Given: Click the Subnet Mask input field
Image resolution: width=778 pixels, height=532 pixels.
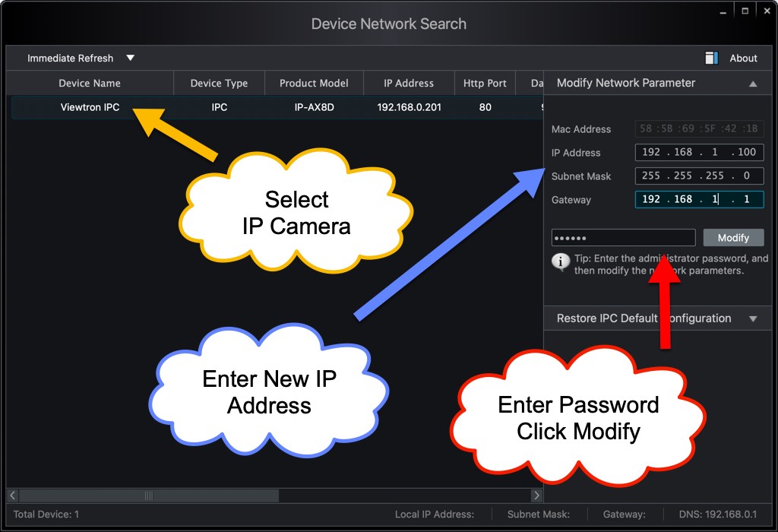Looking at the screenshot, I should pyautogui.click(x=699, y=176).
